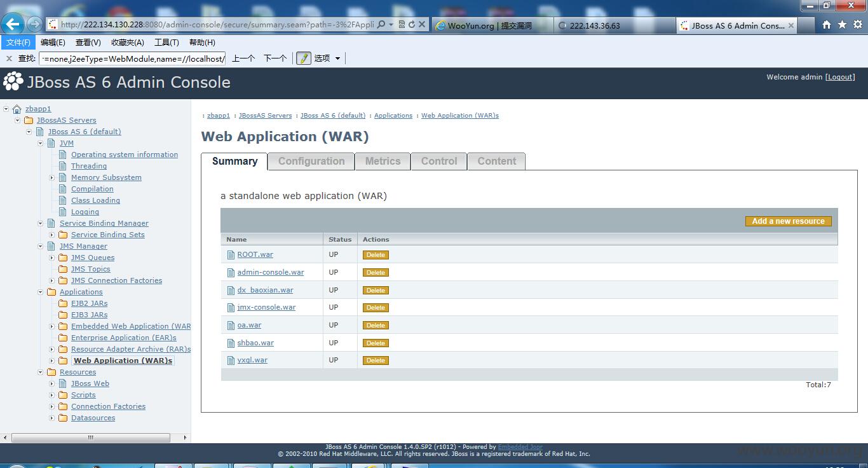Click the folder icon beside Datasources
This screenshot has width=868, height=468.
(x=63, y=418)
